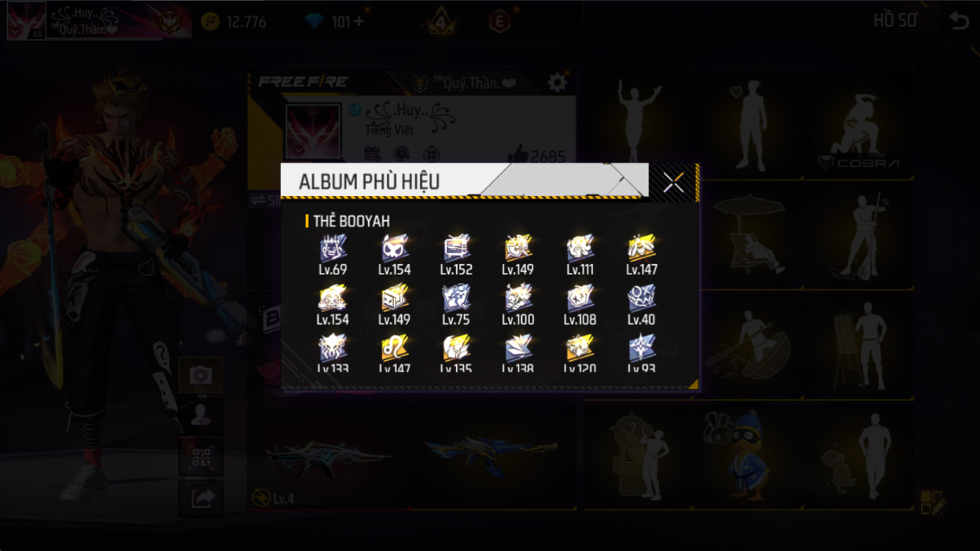Select the Lv.69 Booyah badge
This screenshot has height=551, width=980.
[x=333, y=256]
